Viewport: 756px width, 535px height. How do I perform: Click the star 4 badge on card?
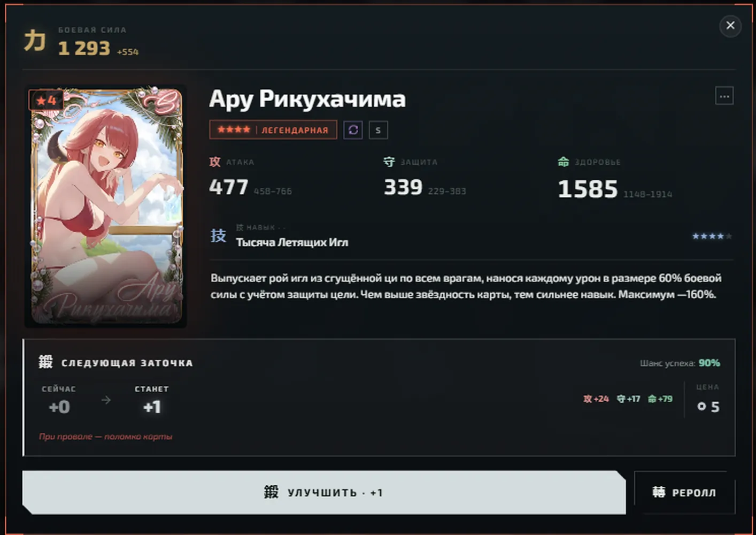tap(46, 100)
